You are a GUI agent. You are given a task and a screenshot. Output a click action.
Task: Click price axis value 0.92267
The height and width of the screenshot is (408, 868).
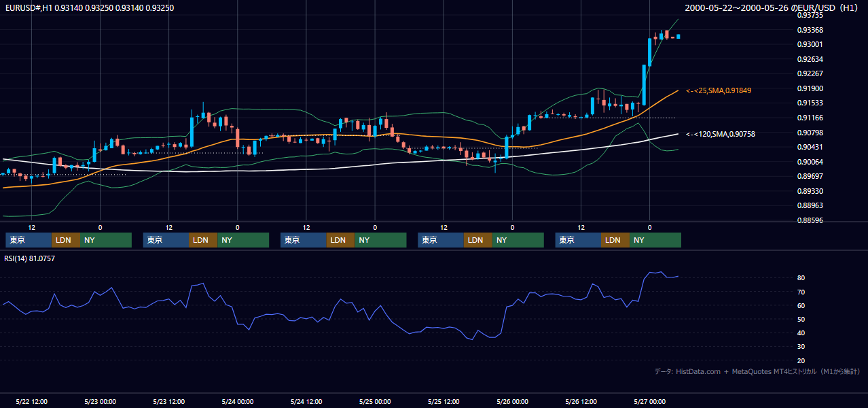tap(811, 74)
